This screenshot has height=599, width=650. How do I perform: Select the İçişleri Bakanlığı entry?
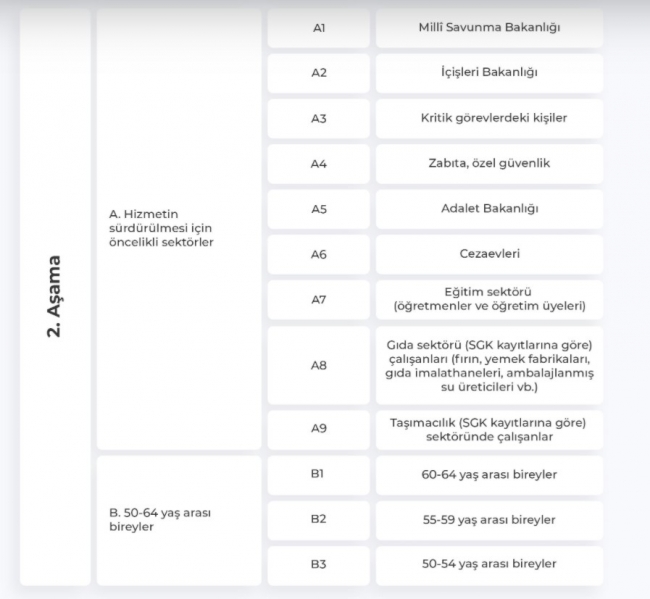pyautogui.click(x=489, y=73)
